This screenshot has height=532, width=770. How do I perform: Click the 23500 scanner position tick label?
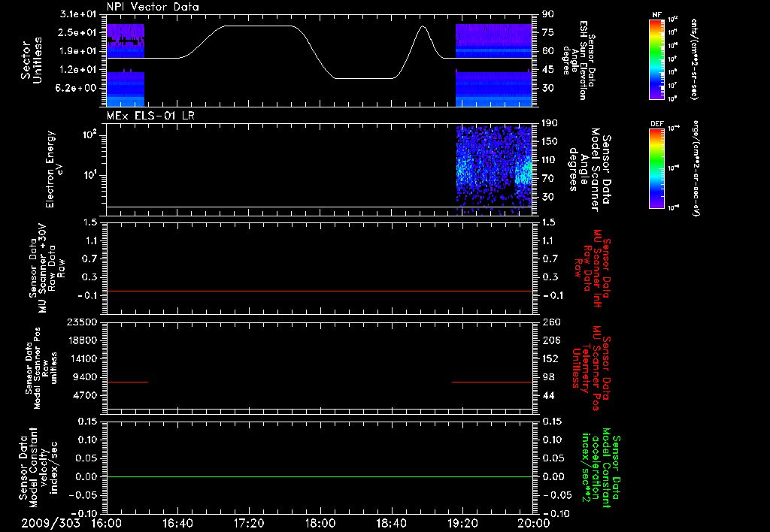[x=81, y=322]
